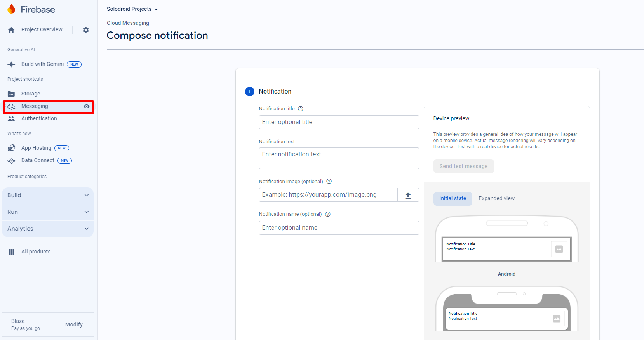Open Storage from the sidebar

pos(31,94)
